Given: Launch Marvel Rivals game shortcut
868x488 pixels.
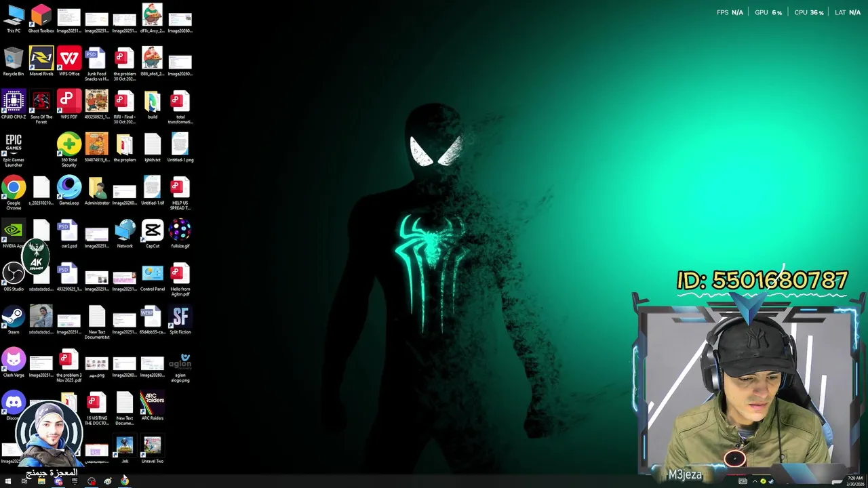Looking at the screenshot, I should coord(41,62).
